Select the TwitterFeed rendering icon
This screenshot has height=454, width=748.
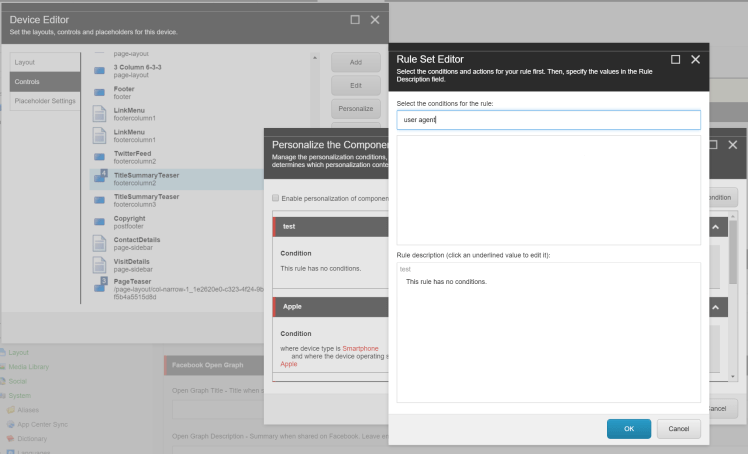99,156
